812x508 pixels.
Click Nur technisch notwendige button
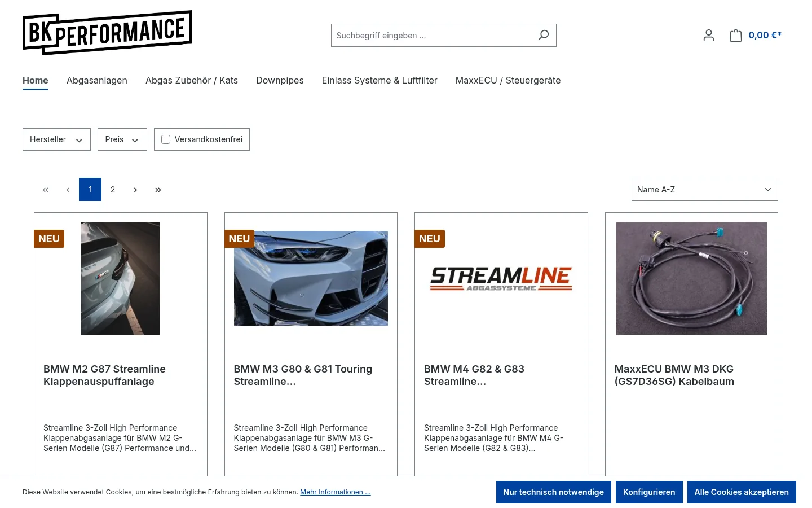(x=554, y=492)
